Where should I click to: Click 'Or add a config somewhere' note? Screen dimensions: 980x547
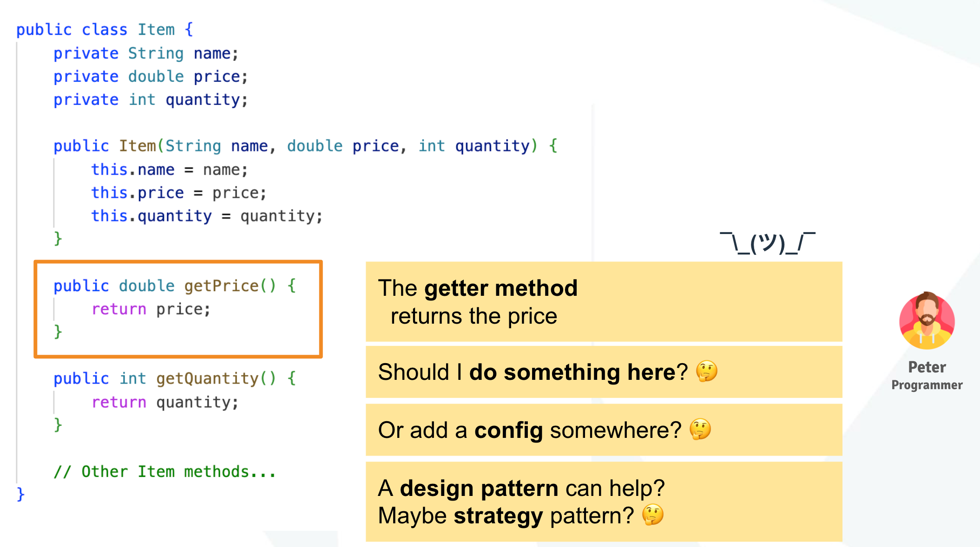pyautogui.click(x=603, y=430)
